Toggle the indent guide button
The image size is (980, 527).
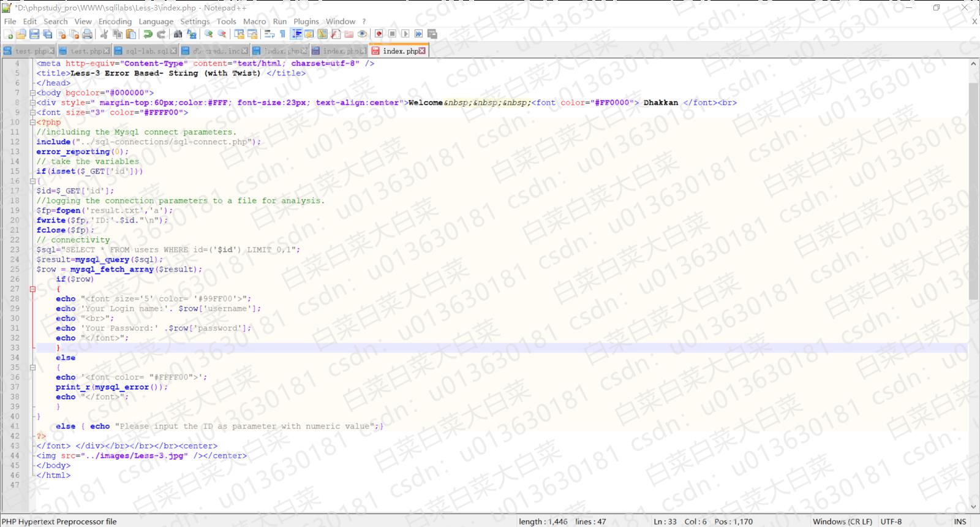296,34
